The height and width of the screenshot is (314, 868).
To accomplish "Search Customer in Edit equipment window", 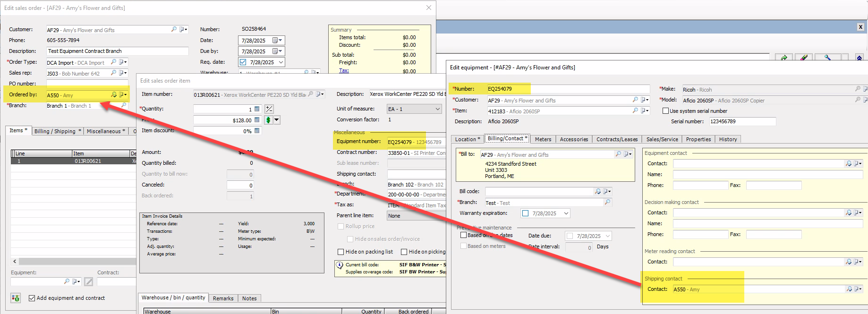I will pyautogui.click(x=636, y=100).
